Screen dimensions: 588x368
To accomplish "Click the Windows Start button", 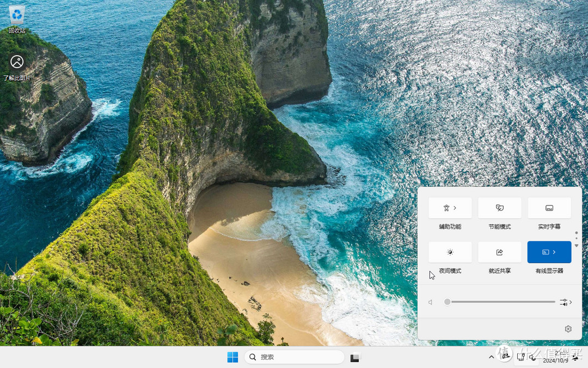I will coord(233,357).
